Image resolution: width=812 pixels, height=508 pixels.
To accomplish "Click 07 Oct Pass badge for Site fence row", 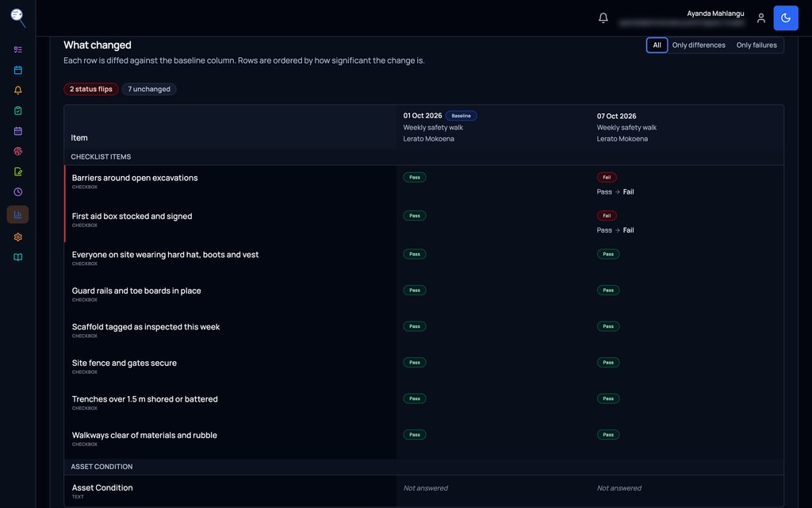I will pyautogui.click(x=608, y=362).
